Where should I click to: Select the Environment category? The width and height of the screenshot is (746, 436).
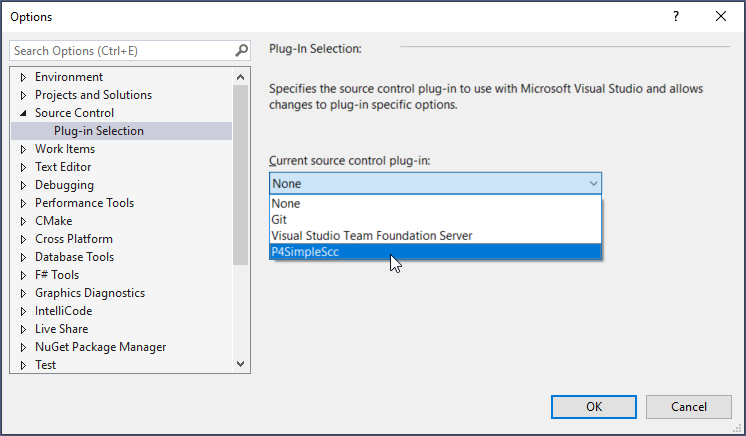pyautogui.click(x=69, y=77)
